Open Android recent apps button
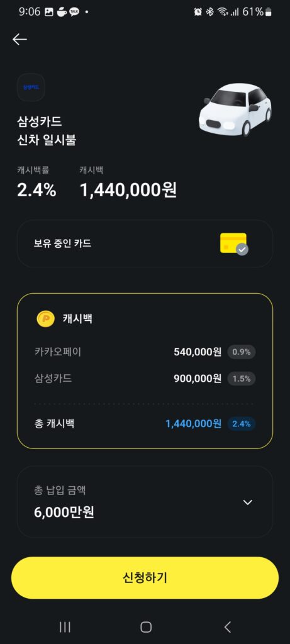 point(65,626)
